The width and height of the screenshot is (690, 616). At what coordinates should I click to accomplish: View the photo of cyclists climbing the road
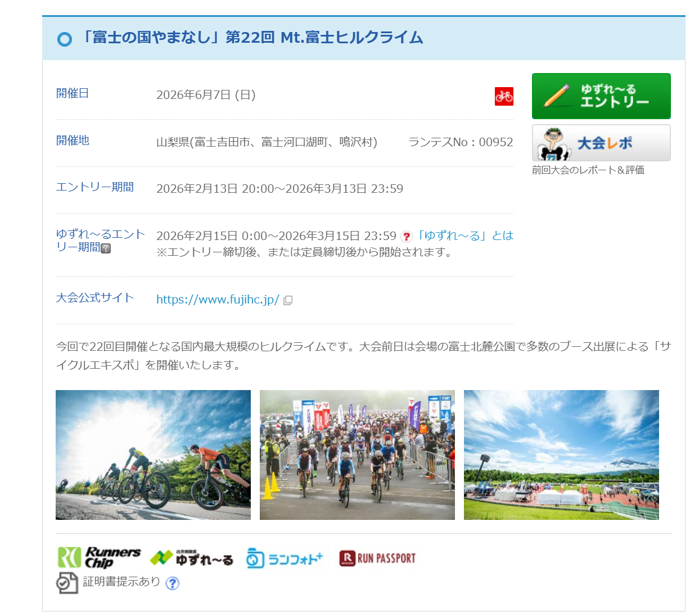(x=153, y=455)
